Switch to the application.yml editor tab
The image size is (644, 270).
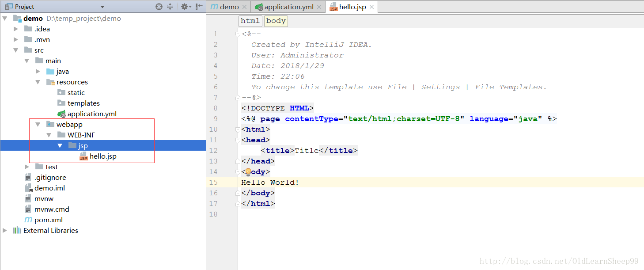click(x=289, y=7)
